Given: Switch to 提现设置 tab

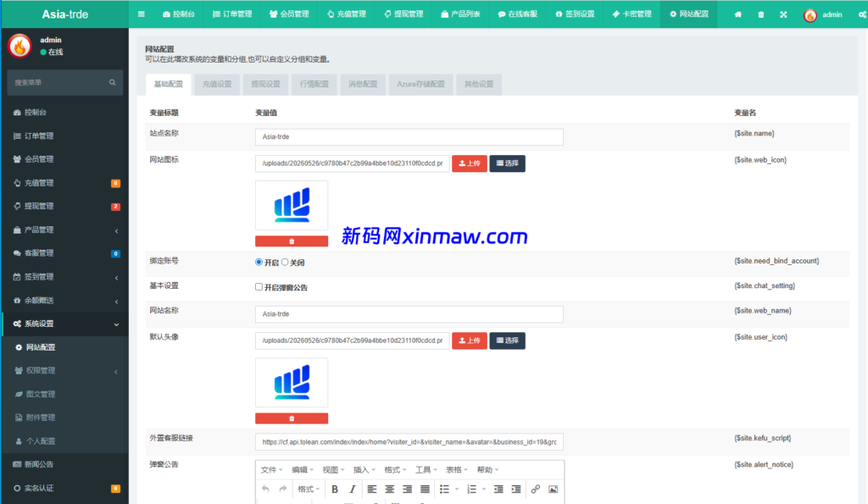Looking at the screenshot, I should (x=265, y=84).
